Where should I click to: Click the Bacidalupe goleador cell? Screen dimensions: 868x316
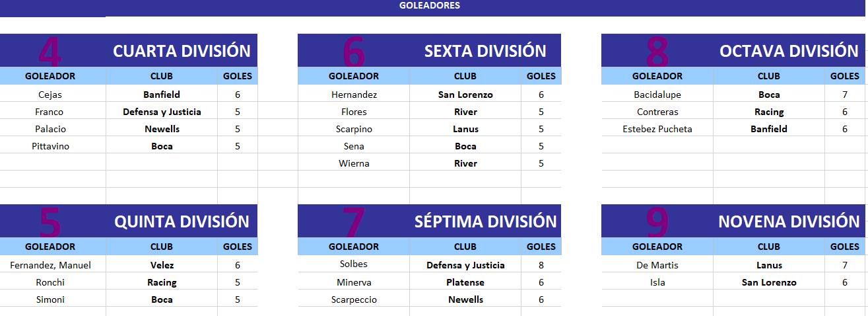(x=657, y=95)
